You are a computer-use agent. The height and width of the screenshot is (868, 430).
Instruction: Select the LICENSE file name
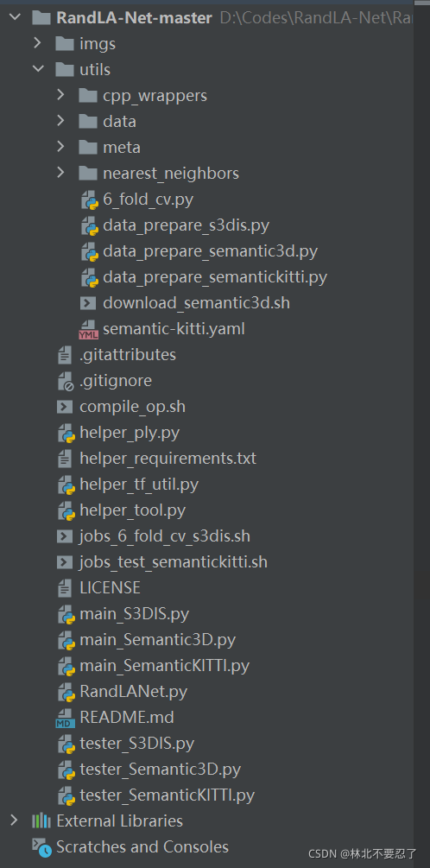111,587
